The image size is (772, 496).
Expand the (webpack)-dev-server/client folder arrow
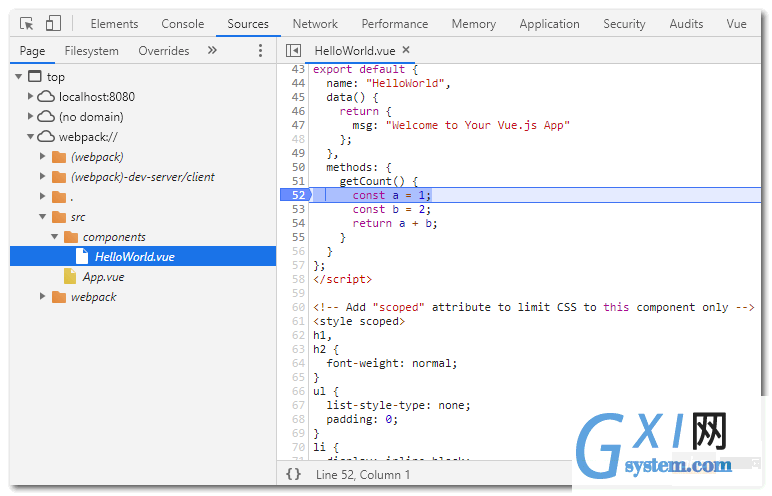[42, 176]
